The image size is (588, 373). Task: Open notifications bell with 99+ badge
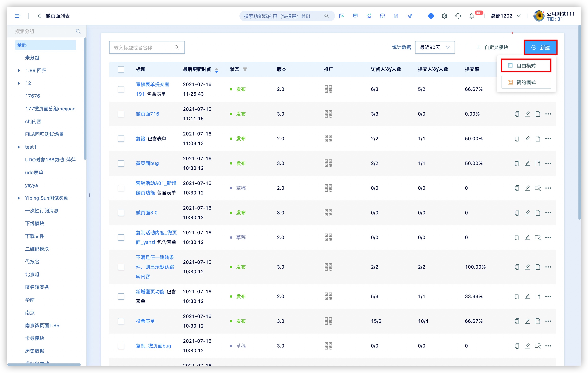tap(471, 16)
